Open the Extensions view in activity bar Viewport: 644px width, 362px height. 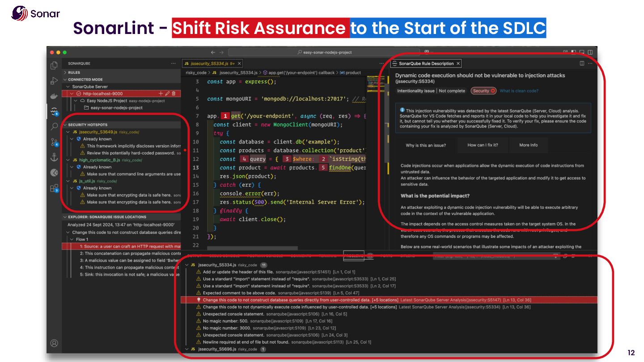click(x=54, y=188)
